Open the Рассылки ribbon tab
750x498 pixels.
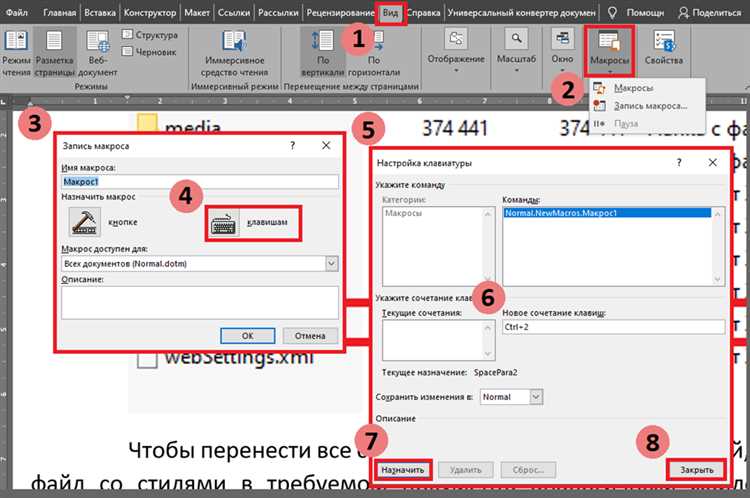pos(278,13)
